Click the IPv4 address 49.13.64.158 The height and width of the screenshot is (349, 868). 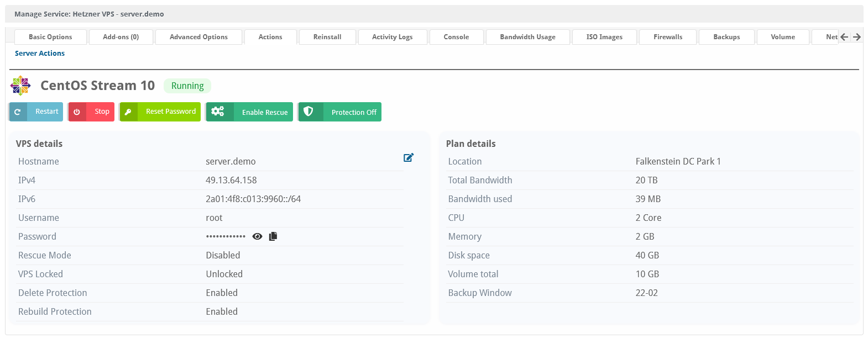231,180
